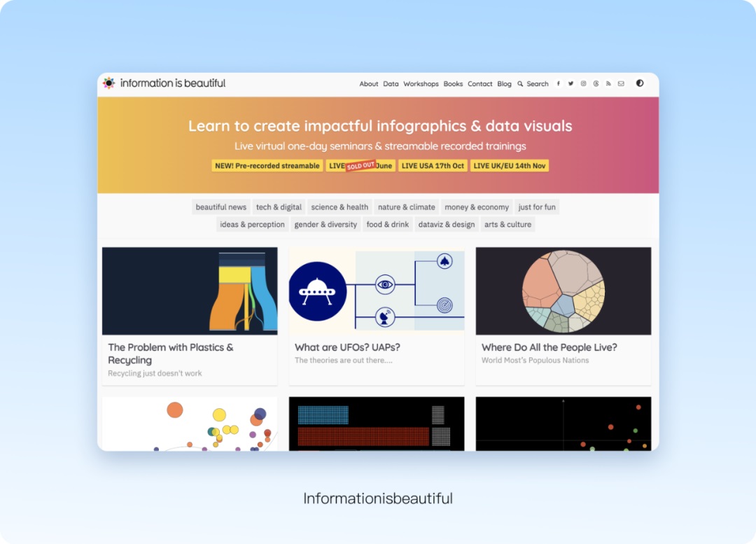This screenshot has width=756, height=544.
Task: Select LIVE USA 17th Oct button
Action: (x=433, y=165)
